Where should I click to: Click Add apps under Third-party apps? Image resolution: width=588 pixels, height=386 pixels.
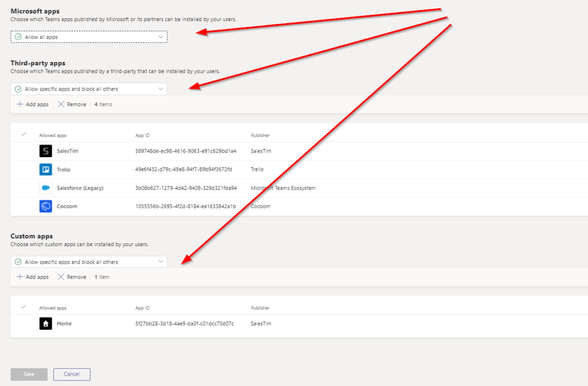click(33, 104)
